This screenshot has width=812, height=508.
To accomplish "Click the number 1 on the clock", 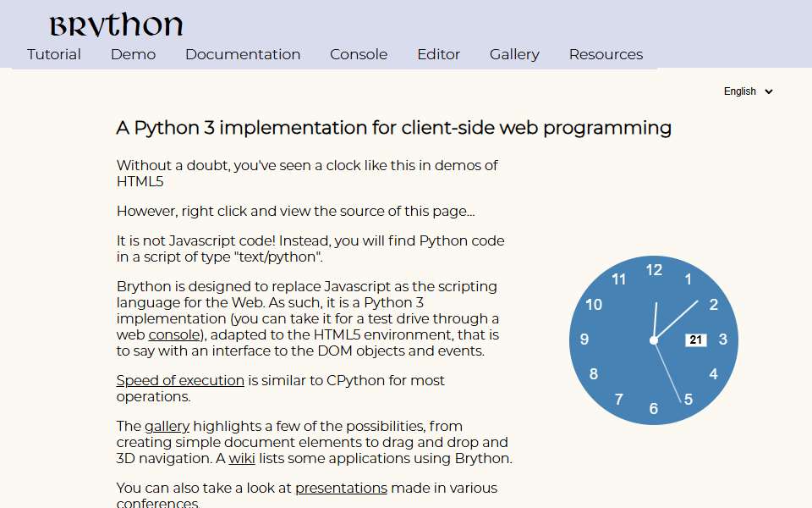I will tap(689, 279).
